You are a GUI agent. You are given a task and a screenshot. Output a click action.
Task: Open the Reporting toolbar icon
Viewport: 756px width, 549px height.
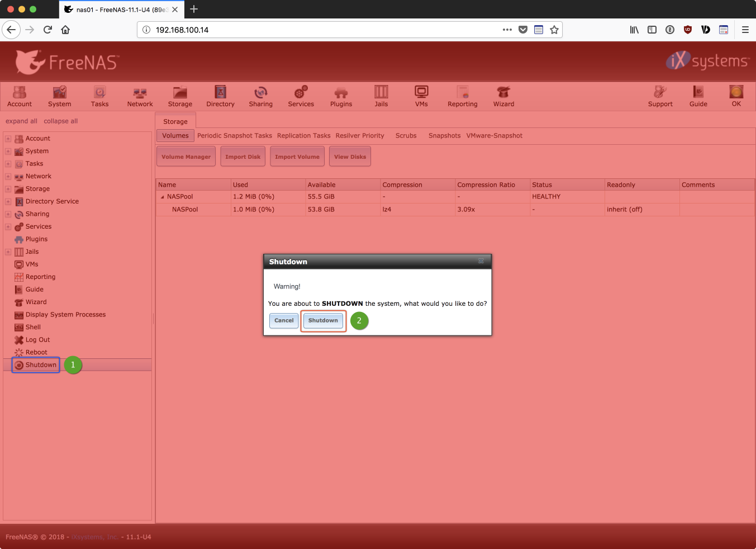(x=462, y=96)
